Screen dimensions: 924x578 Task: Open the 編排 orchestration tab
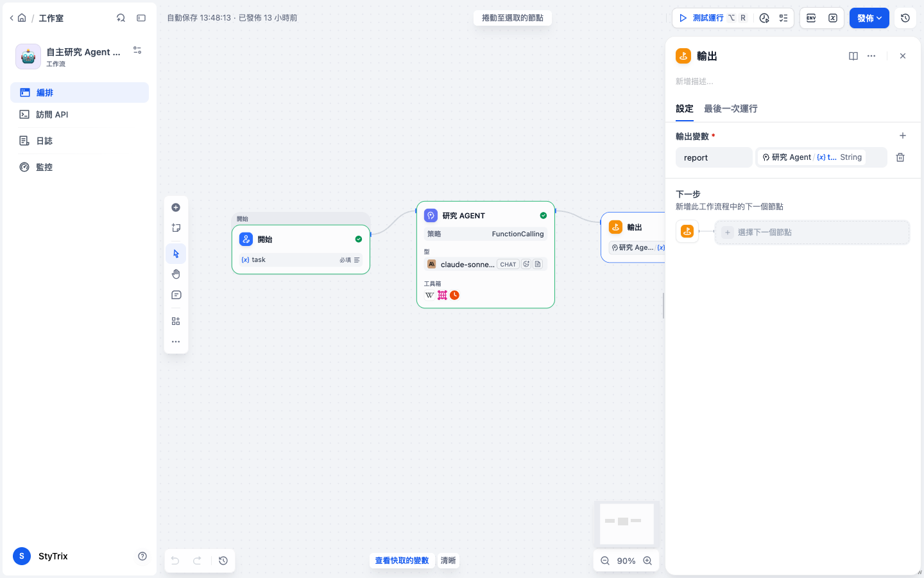tap(80, 92)
